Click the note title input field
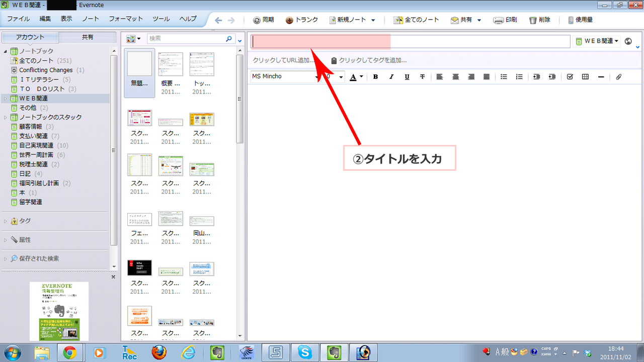 (410, 41)
